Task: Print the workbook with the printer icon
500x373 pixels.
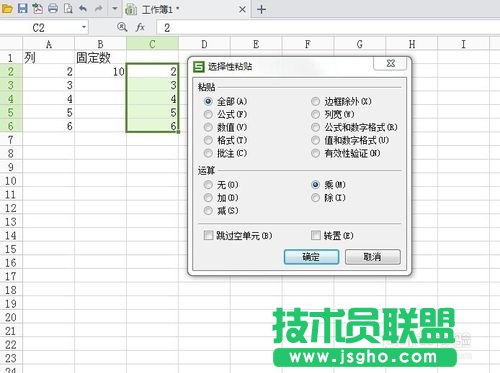Action: coord(53,8)
